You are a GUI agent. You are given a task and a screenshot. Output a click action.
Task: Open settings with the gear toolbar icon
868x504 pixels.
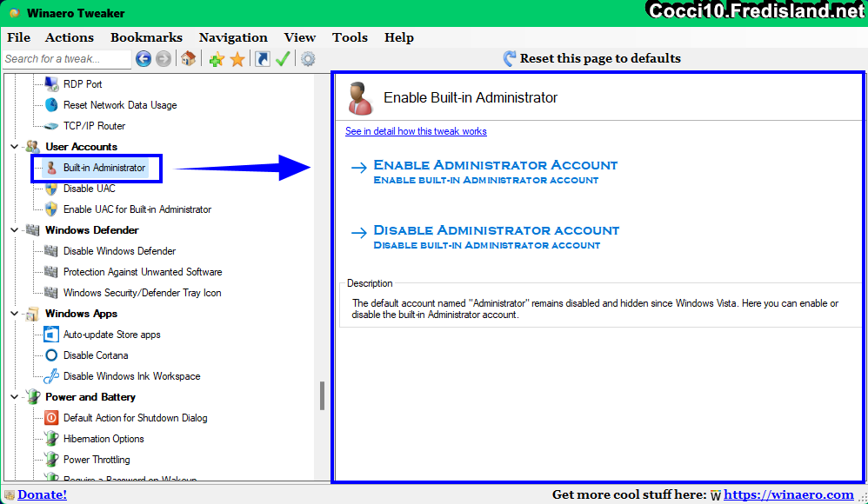308,58
